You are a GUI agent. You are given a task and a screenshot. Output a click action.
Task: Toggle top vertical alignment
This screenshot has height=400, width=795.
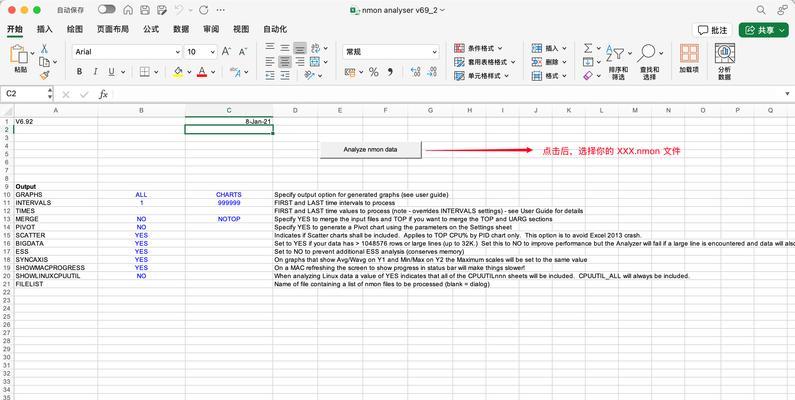(270, 48)
